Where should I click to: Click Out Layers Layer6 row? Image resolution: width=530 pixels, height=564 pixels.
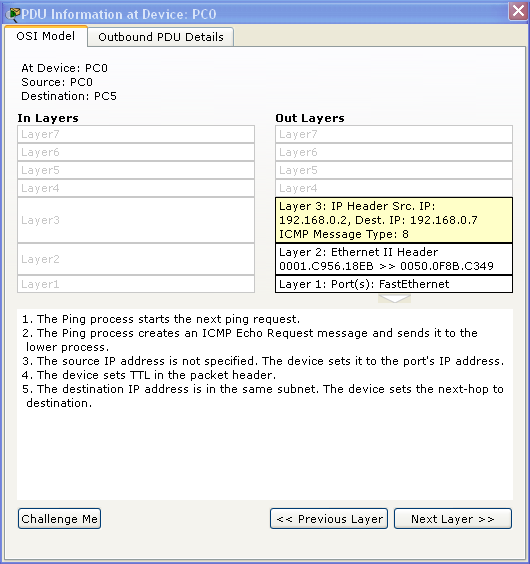click(394, 152)
